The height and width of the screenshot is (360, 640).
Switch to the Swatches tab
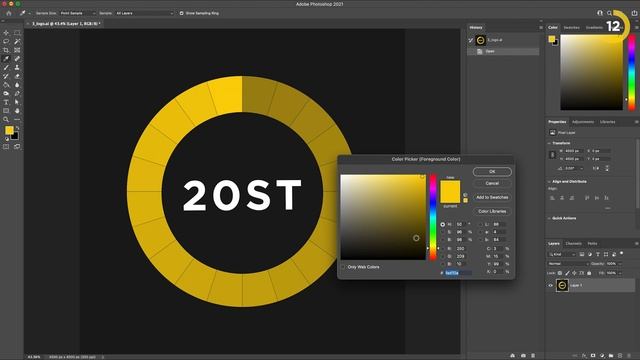coord(571,27)
